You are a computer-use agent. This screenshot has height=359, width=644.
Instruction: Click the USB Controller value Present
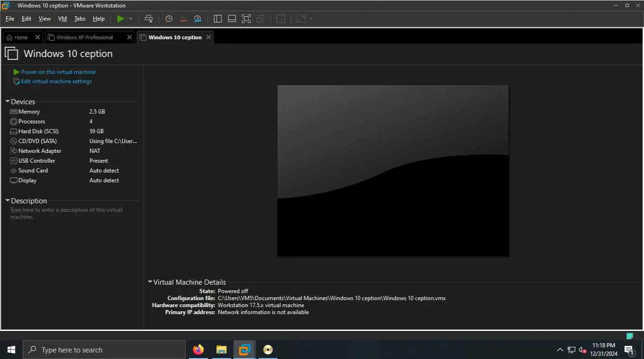pos(99,161)
